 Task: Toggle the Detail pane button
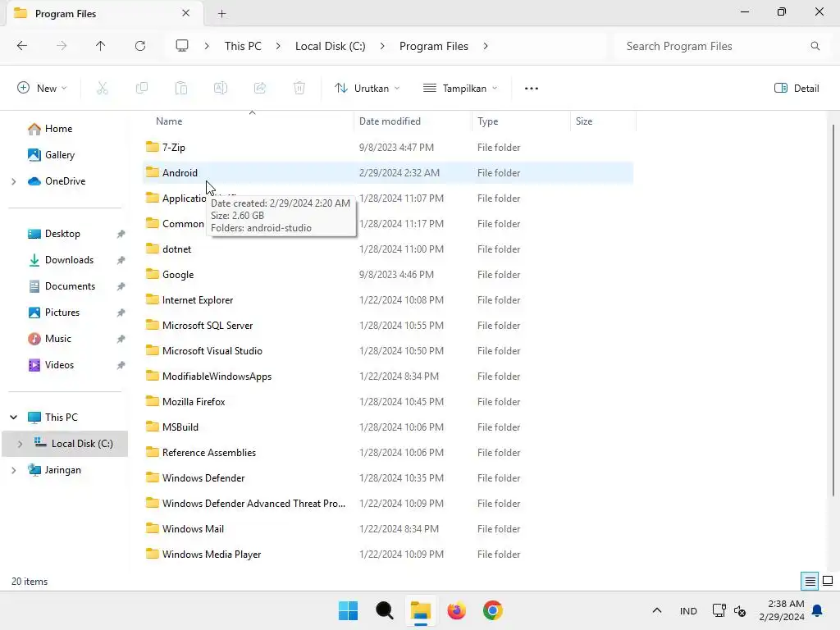[x=797, y=89]
